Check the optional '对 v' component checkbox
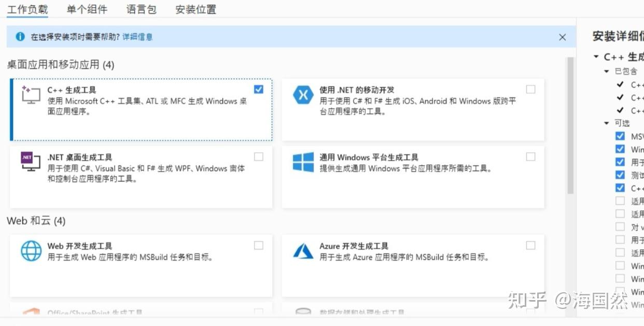644x326 pixels. tap(620, 226)
